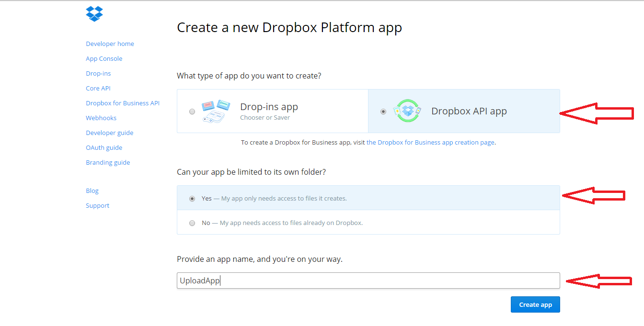The image size is (644, 326).
Task: Click the app name input field containing UploadApp
Action: (368, 281)
